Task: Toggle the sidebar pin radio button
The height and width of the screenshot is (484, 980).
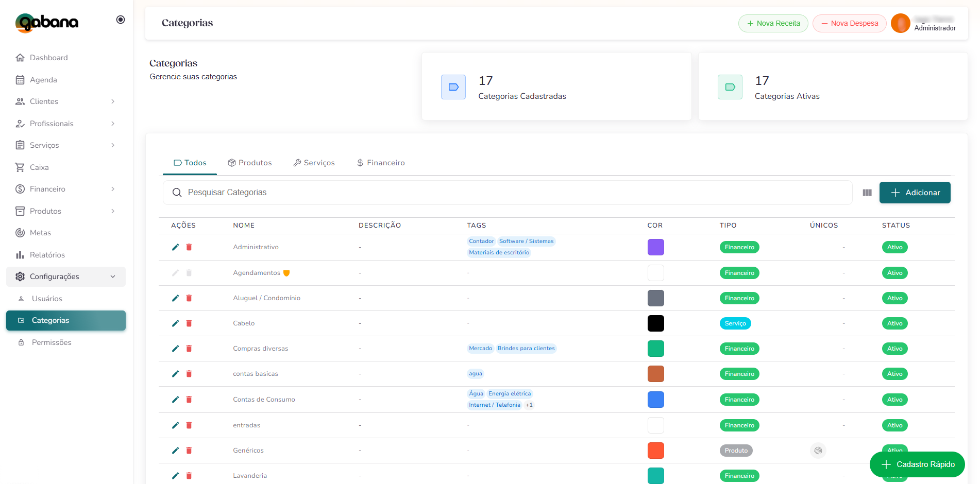Action: pos(121,20)
